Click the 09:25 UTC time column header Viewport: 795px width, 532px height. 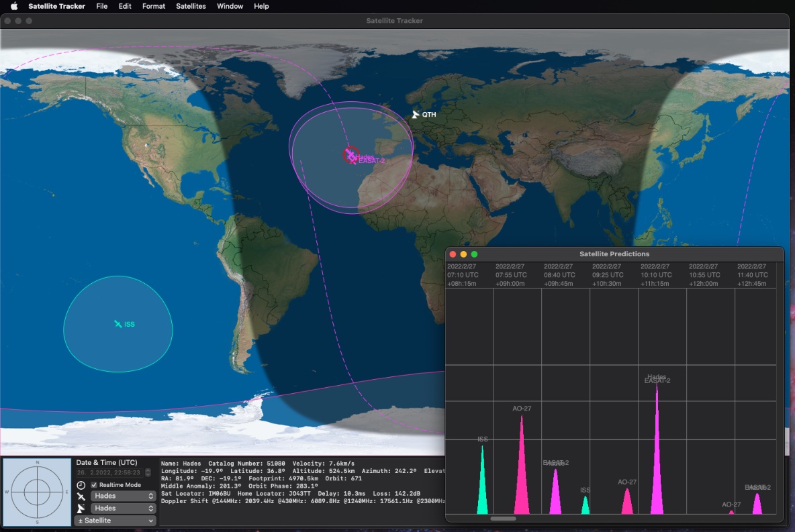pos(608,274)
